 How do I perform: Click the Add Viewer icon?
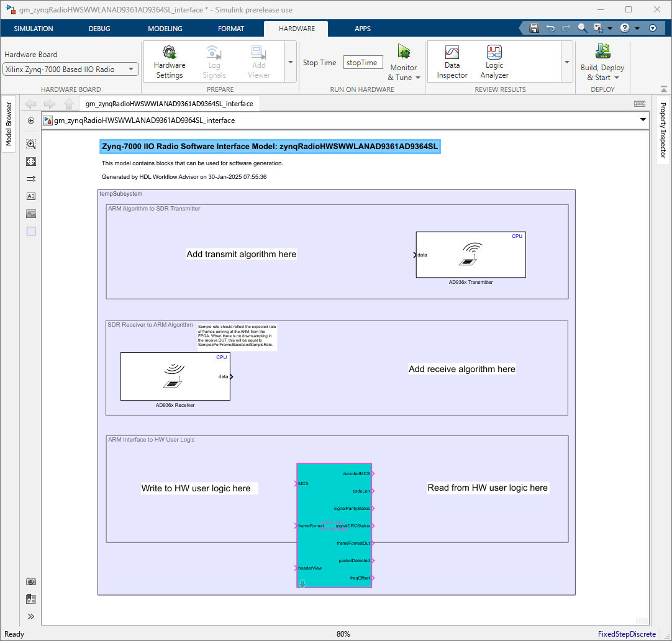(x=258, y=52)
